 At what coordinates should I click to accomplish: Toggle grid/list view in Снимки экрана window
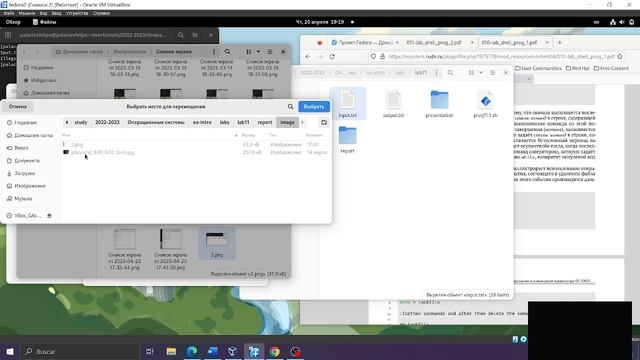249,52
